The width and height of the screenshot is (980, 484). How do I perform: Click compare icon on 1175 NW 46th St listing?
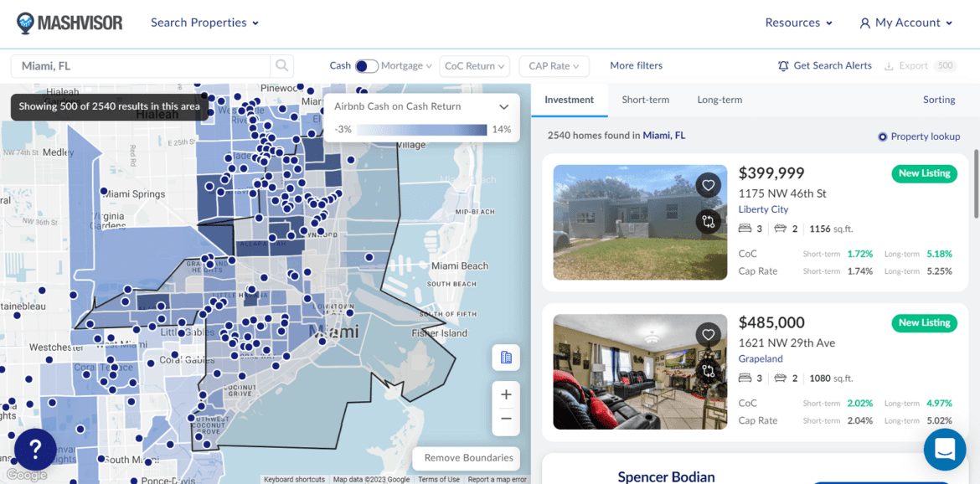coord(709,222)
